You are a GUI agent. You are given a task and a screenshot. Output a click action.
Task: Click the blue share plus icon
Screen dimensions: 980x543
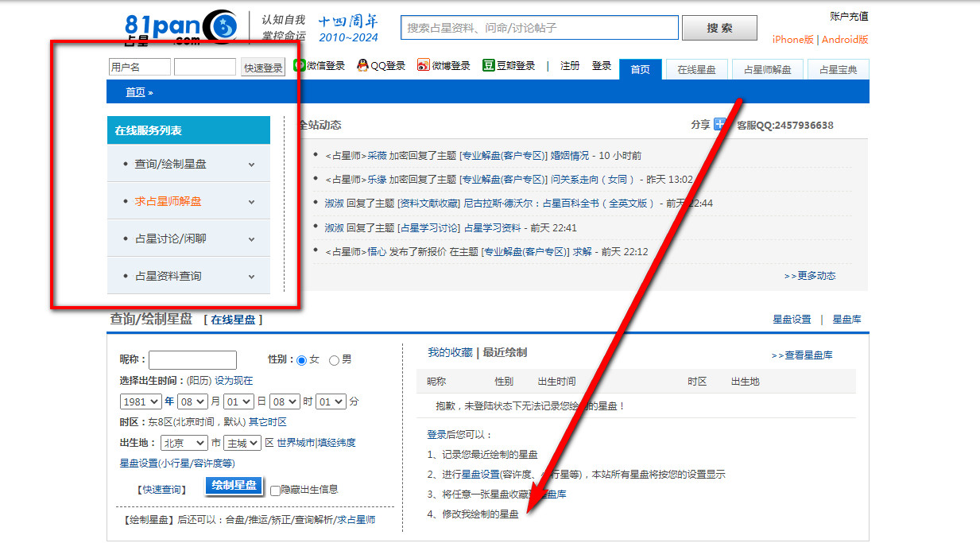(x=720, y=124)
